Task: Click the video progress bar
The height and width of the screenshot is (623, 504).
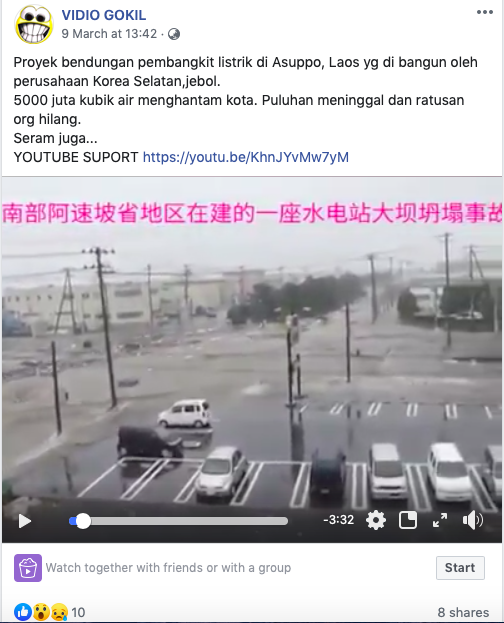Action: (178, 521)
